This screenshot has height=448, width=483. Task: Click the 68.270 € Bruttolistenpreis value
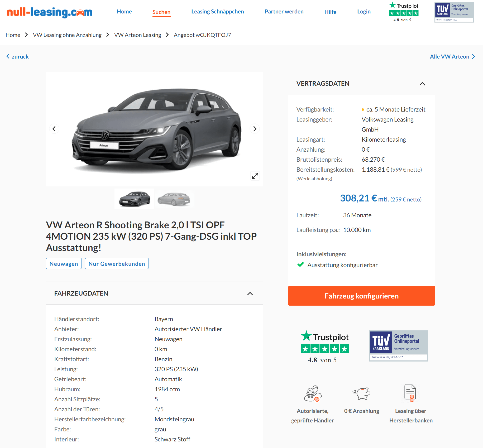tap(373, 160)
